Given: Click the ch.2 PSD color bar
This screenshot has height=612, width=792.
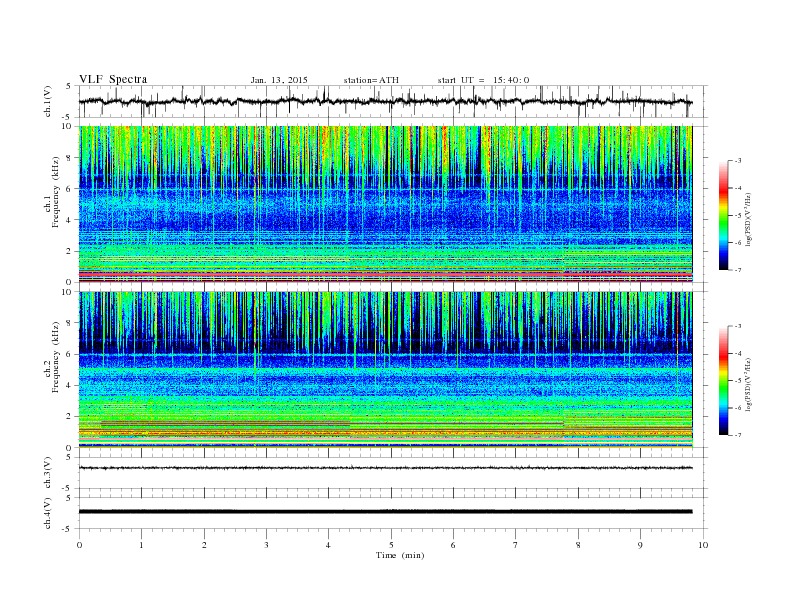Looking at the screenshot, I should click(x=723, y=381).
